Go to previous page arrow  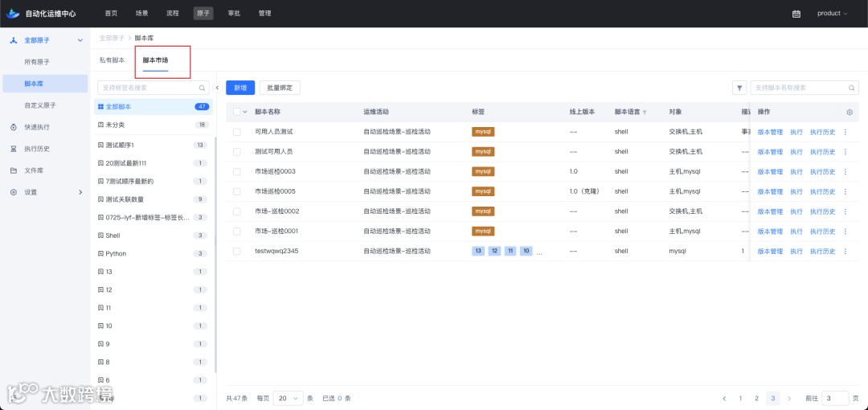(x=724, y=399)
